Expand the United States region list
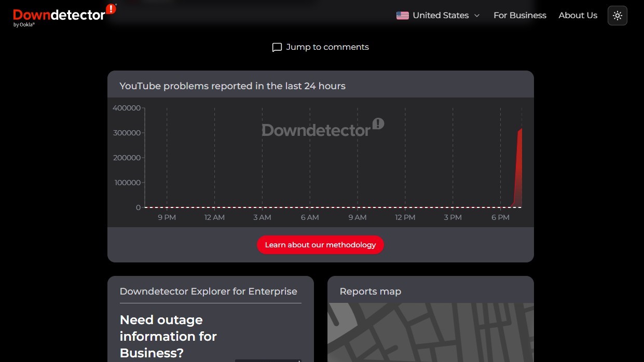This screenshot has height=362, width=644. (438, 16)
